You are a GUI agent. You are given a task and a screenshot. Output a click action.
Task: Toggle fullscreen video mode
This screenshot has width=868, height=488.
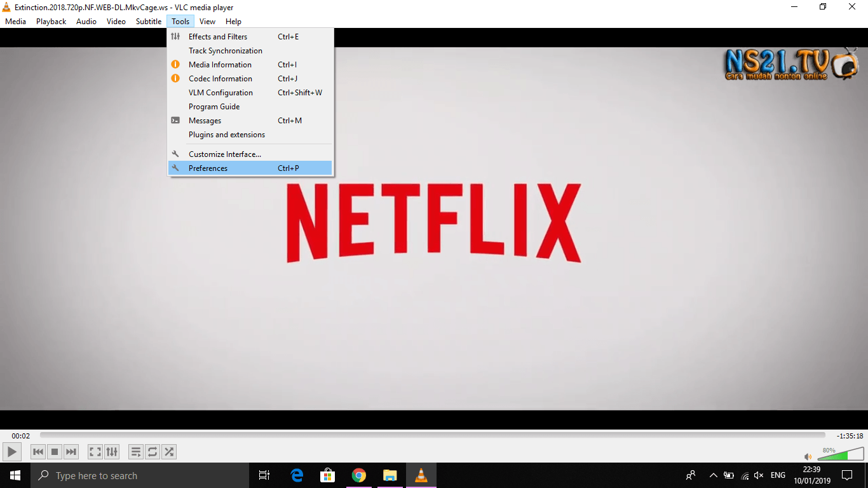[x=95, y=452]
